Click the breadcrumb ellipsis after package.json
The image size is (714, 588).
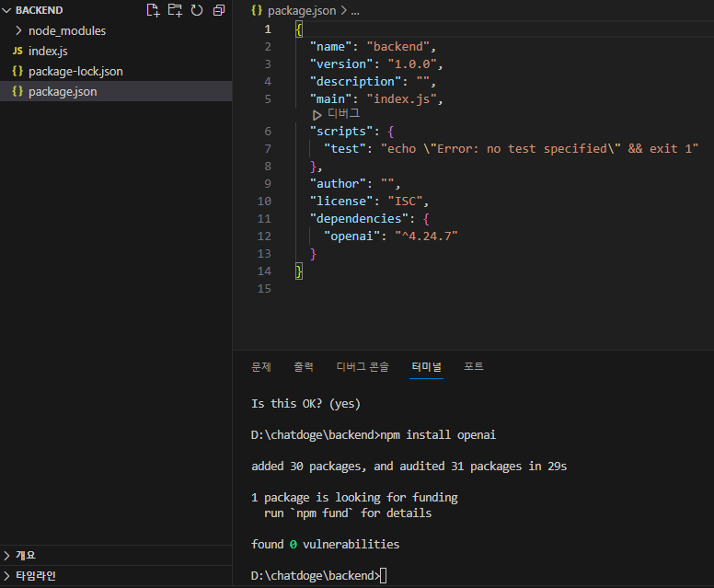(355, 10)
